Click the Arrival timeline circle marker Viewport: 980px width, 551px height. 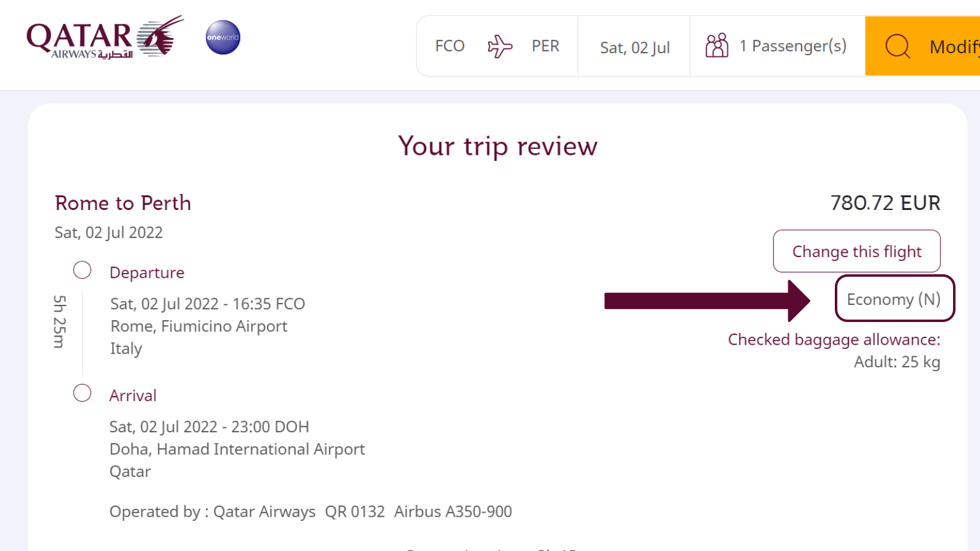tap(82, 393)
